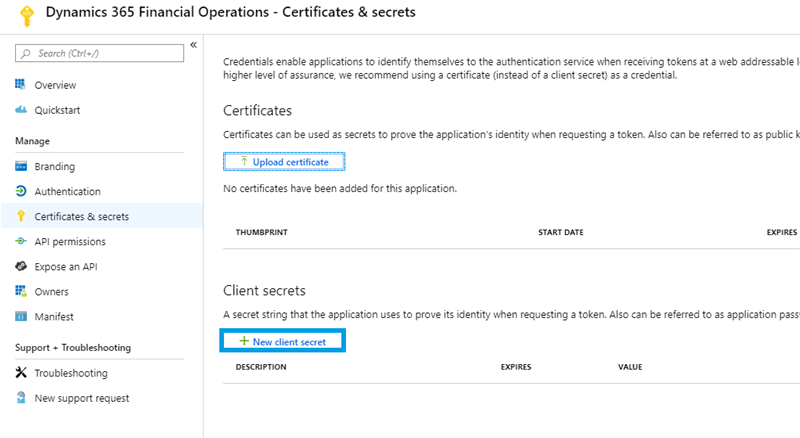The image size is (800, 438).
Task: Click the Owners people icon
Action: (x=21, y=292)
